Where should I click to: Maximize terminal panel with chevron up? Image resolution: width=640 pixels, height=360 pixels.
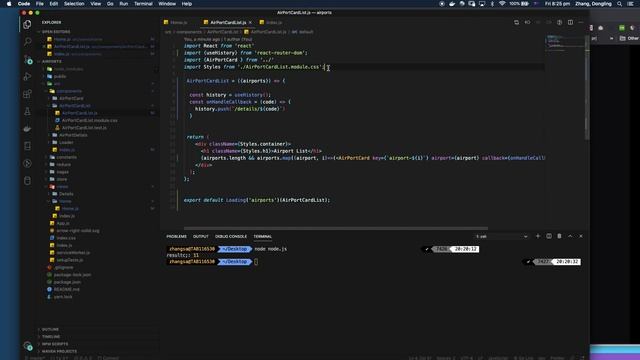(x=570, y=236)
